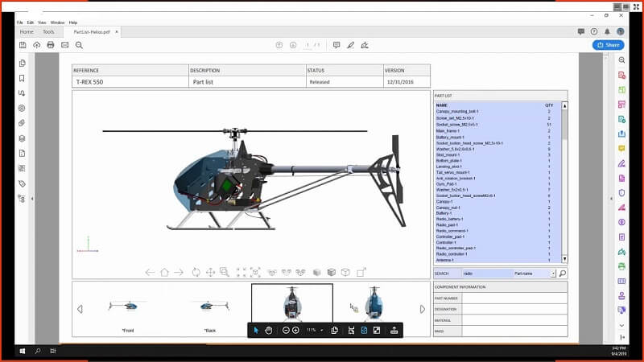Screen dimensions: 644x362
Task: Switch to the Tools tab
Action: [48, 31]
